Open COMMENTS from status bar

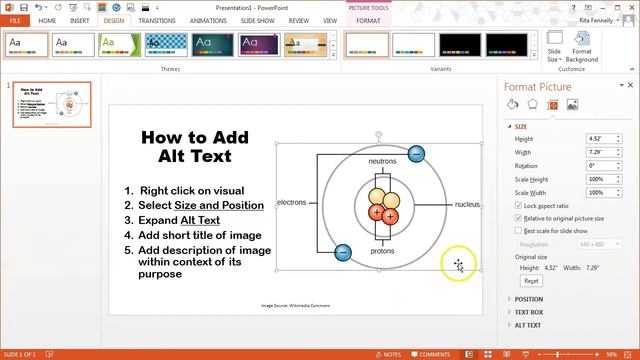coord(430,354)
